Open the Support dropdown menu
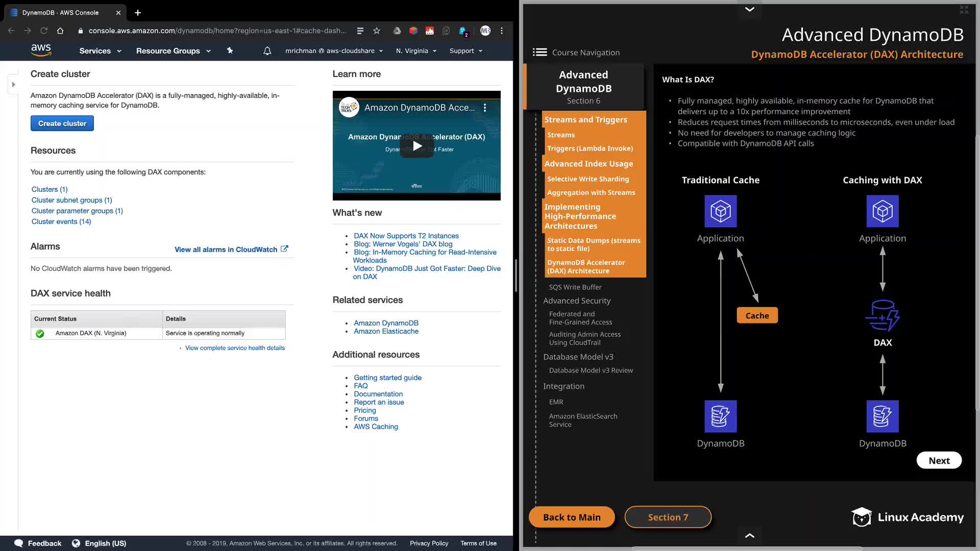Viewport: 980px width, 551px height. click(x=465, y=51)
